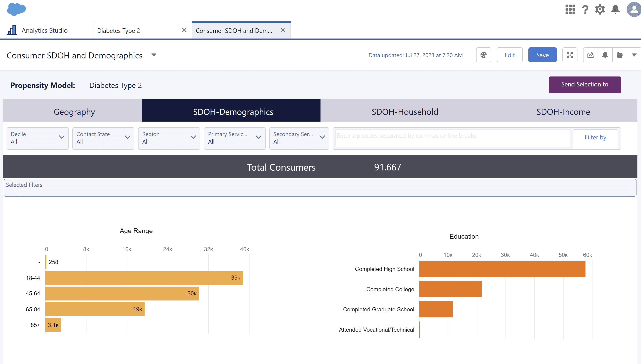The width and height of the screenshot is (641, 364).
Task: Open the Decile filter dropdown
Action: (37, 138)
